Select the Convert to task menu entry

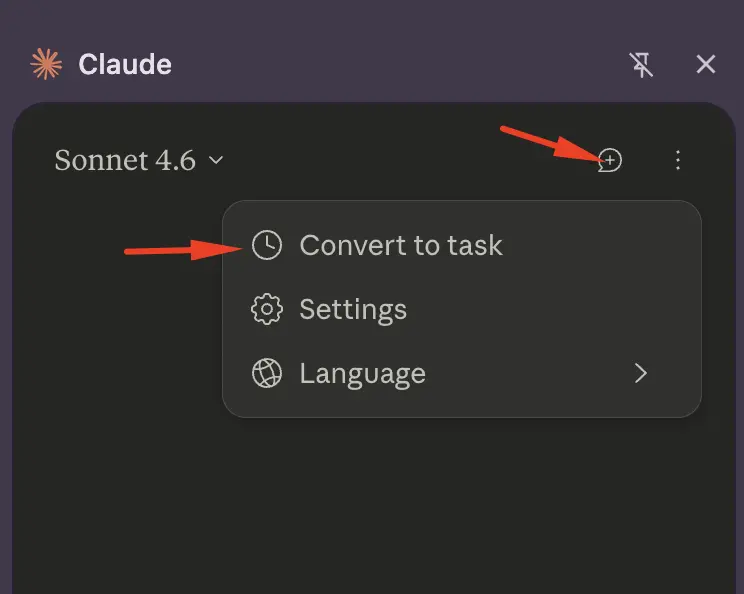tap(401, 245)
